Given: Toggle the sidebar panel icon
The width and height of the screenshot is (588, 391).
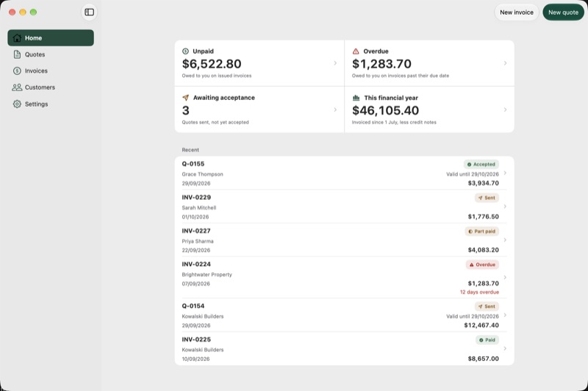Looking at the screenshot, I should 89,12.
